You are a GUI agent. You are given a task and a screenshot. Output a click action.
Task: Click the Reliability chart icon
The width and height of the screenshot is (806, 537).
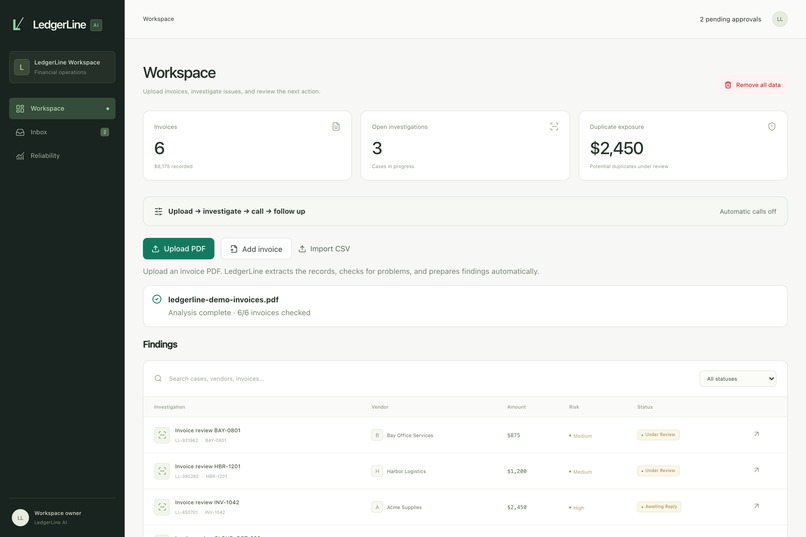click(x=20, y=156)
